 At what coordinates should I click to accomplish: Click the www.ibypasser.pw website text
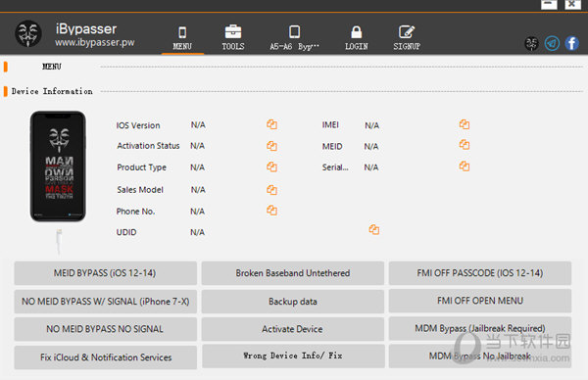coord(94,43)
